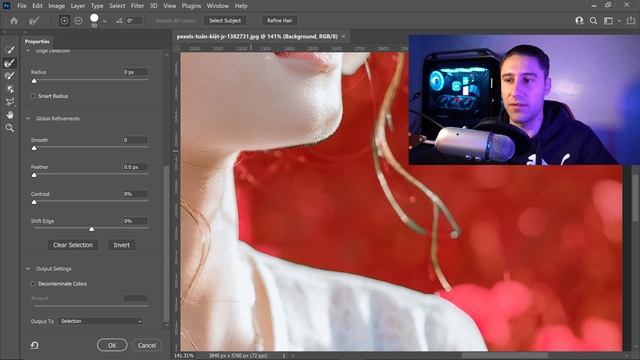
Task: Click OK to confirm the selection
Action: pyautogui.click(x=112, y=345)
